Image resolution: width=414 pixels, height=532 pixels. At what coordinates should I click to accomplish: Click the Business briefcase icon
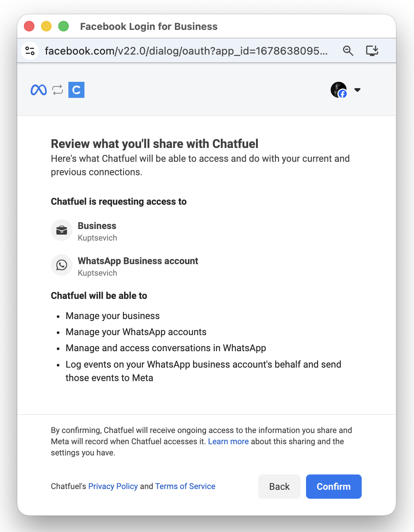pos(62,230)
